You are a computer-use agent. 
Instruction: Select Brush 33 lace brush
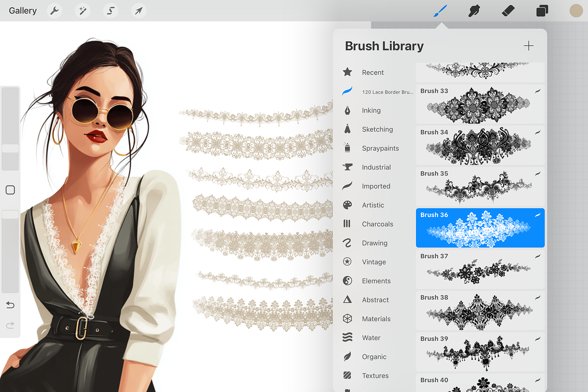tap(480, 104)
